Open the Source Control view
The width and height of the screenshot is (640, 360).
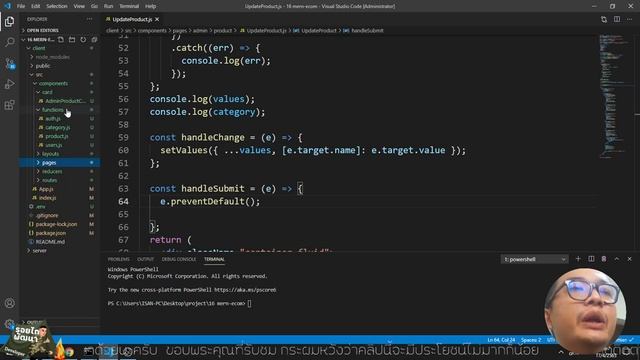pyautogui.click(x=9, y=63)
